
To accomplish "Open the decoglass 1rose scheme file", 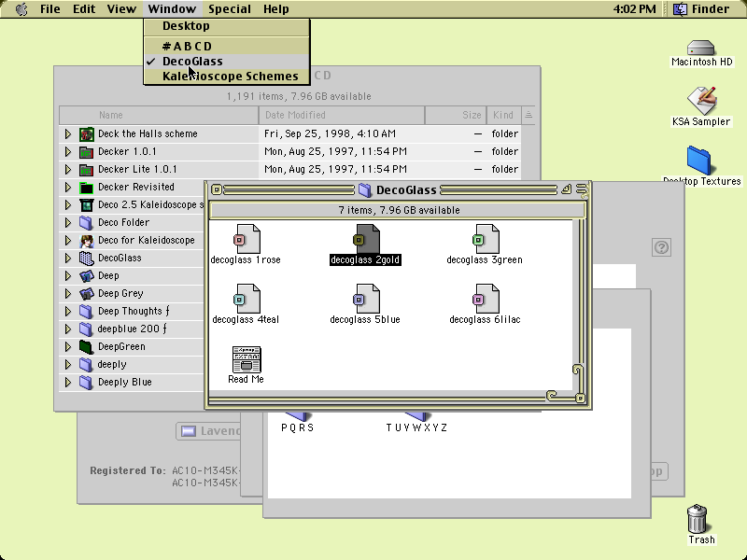I will [x=246, y=239].
